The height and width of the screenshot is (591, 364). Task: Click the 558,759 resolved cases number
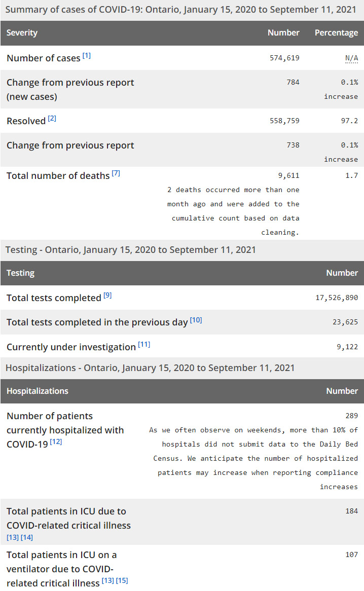click(x=284, y=121)
